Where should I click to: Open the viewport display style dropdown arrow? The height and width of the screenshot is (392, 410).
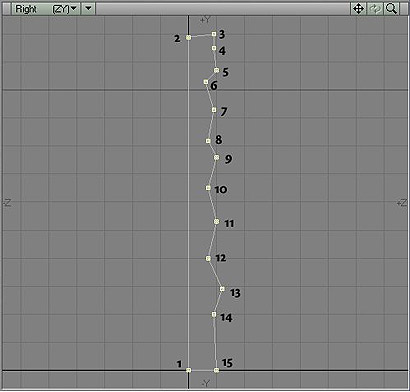pyautogui.click(x=88, y=9)
